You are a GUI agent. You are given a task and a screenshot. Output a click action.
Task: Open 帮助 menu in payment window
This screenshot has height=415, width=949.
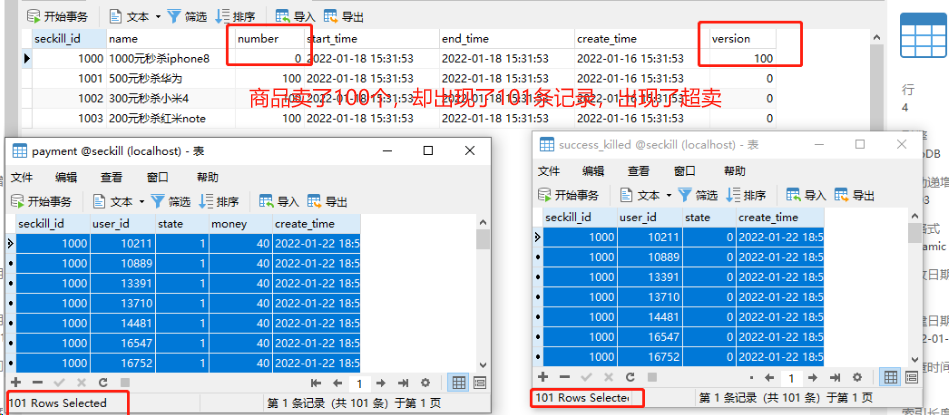[x=208, y=177]
